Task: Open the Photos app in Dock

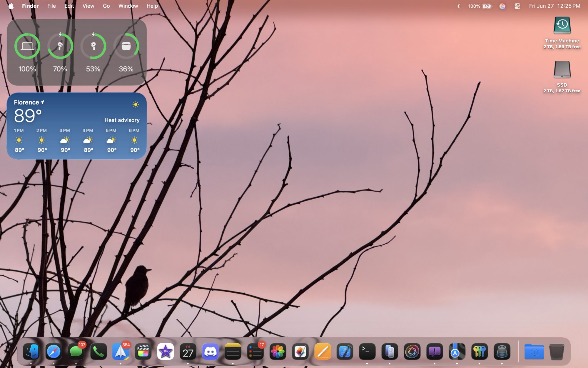Action: click(x=278, y=352)
